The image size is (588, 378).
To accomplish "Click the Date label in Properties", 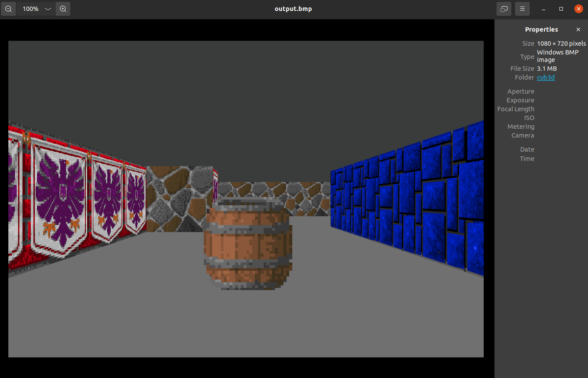I will [x=527, y=149].
